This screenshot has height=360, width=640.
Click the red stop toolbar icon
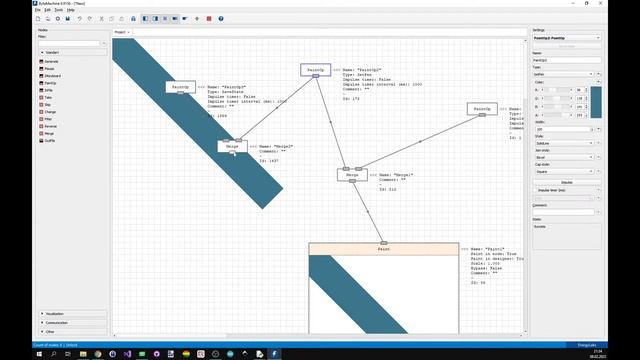(209, 19)
